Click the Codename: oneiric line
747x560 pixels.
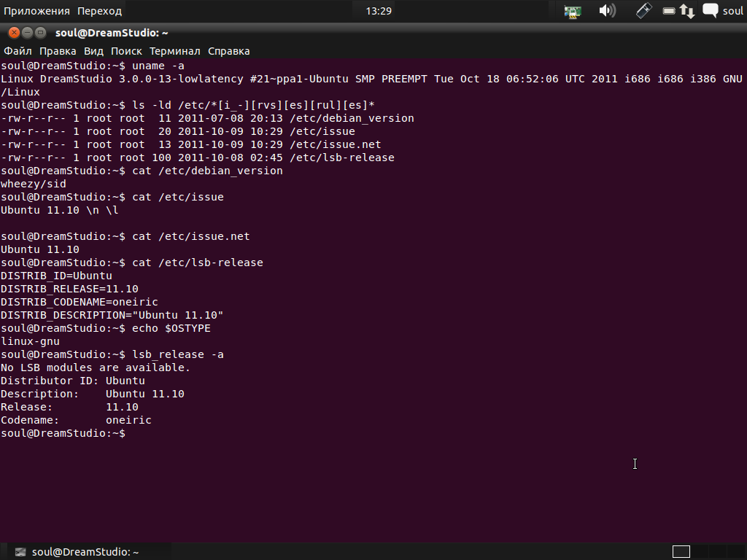coord(76,420)
